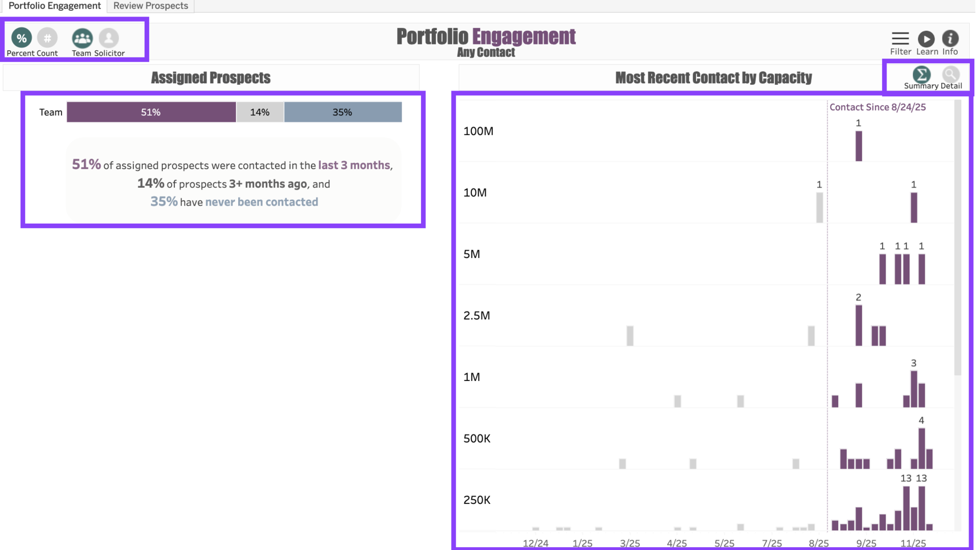Screen dimensions: 980x550
Task: Click the 2.5M capacity row label
Action: tap(477, 315)
